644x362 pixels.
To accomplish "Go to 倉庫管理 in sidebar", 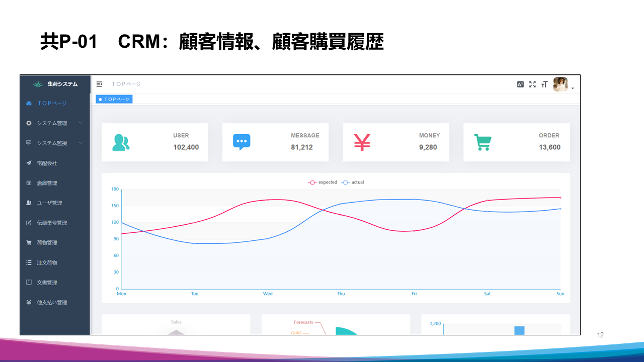I will [x=55, y=183].
